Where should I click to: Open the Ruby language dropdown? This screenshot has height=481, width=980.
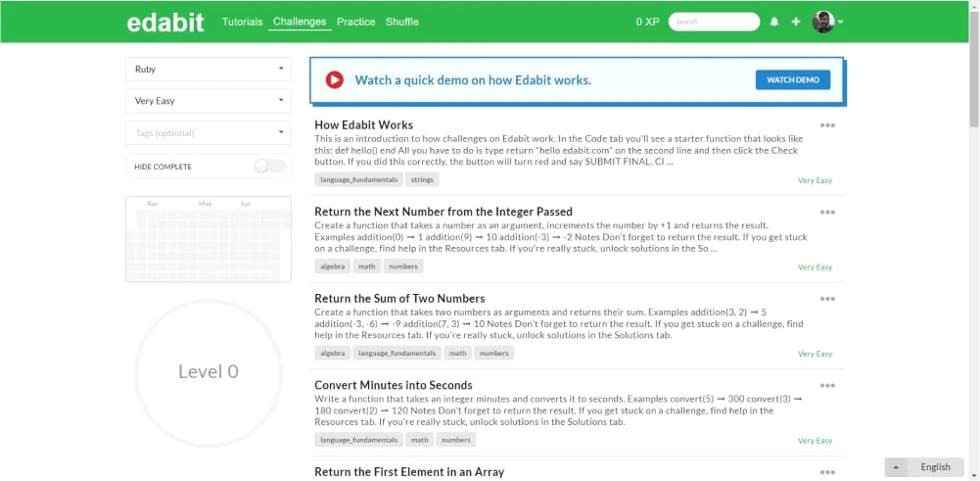coord(209,70)
